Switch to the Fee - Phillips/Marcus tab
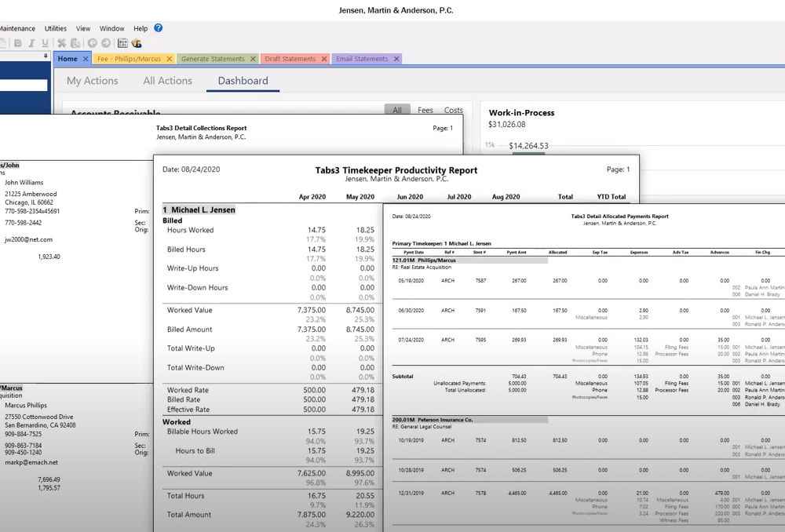785x532 pixels. [130, 59]
